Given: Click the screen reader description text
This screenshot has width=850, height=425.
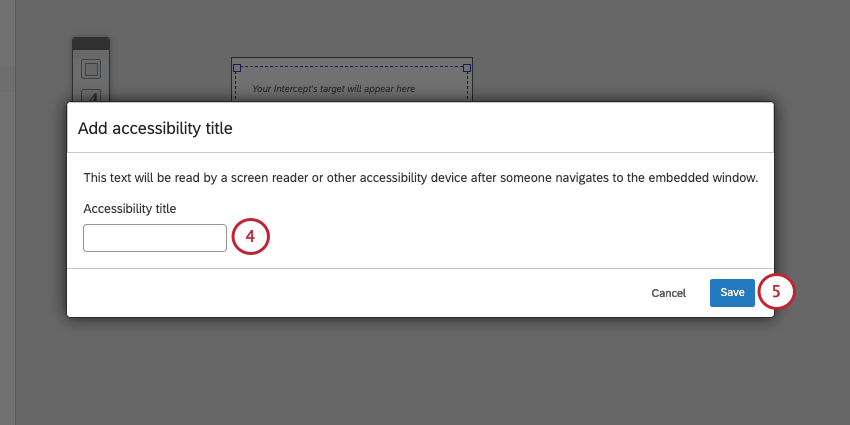Looking at the screenshot, I should coord(421,178).
